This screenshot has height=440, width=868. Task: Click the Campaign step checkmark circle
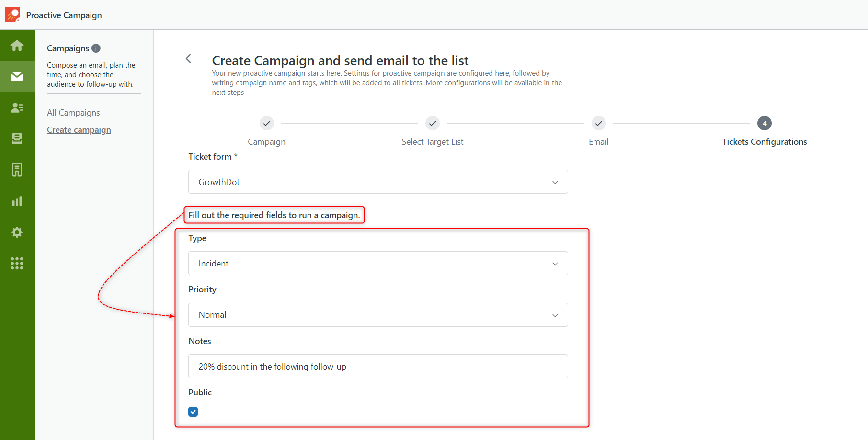[267, 123]
